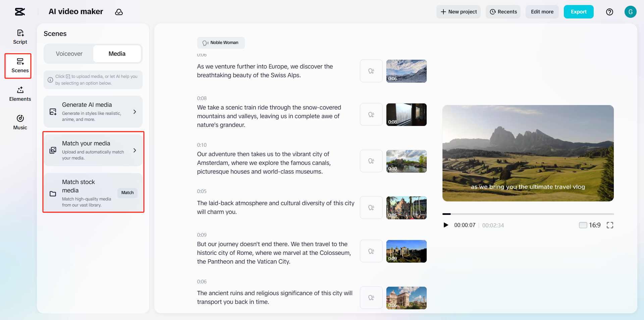This screenshot has height=320, width=644.
Task: Click voiceover icon for scenic train ride scene
Action: coord(371,115)
